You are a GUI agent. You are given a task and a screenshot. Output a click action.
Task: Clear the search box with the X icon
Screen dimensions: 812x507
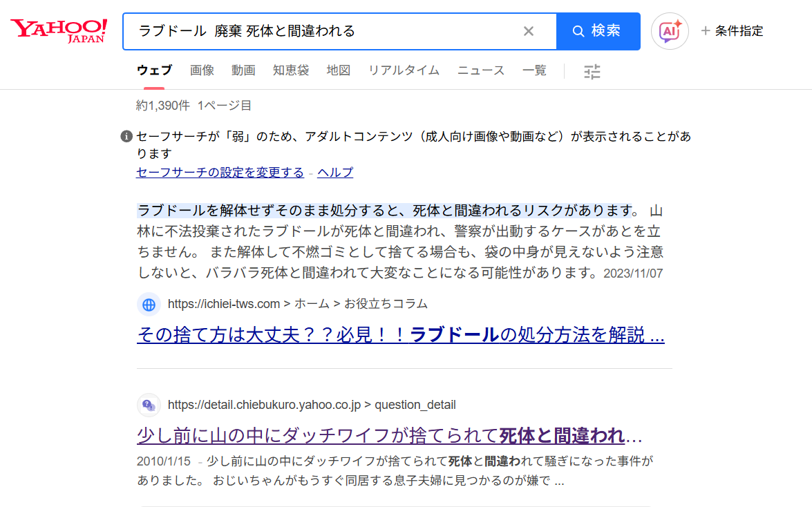(x=528, y=31)
